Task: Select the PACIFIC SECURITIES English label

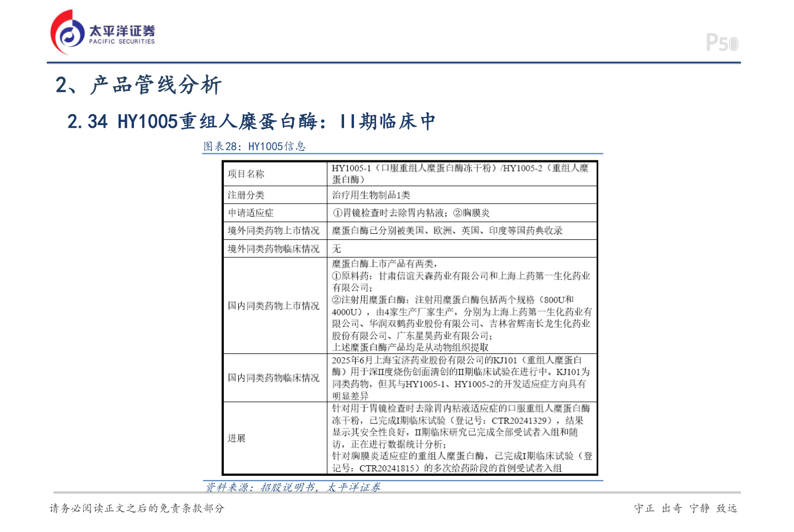Action: pyautogui.click(x=121, y=40)
